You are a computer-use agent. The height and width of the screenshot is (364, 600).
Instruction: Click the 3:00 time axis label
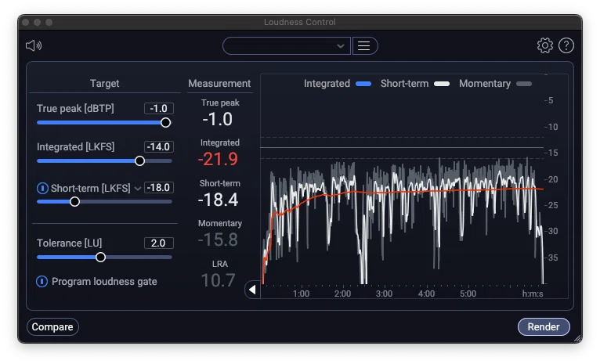(384, 294)
